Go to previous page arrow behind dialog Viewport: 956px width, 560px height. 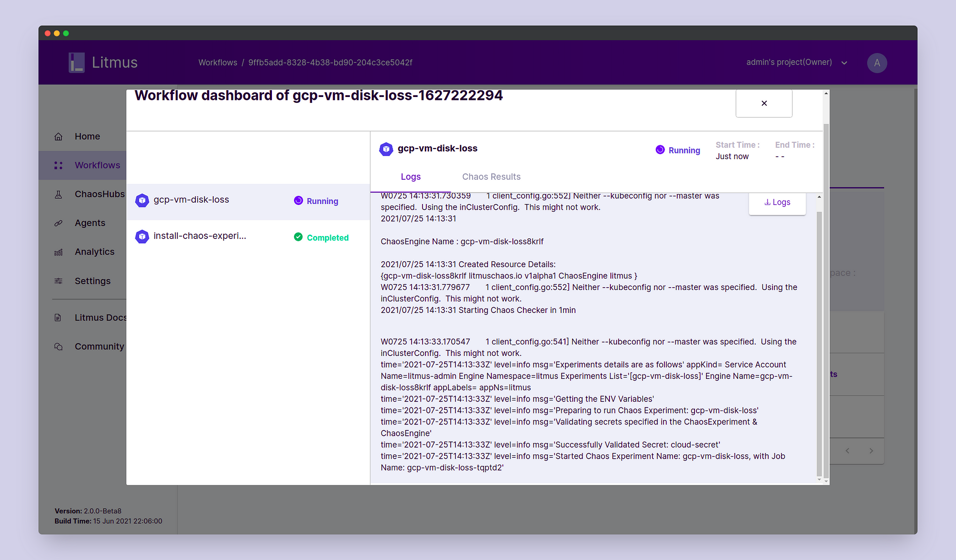[847, 451]
